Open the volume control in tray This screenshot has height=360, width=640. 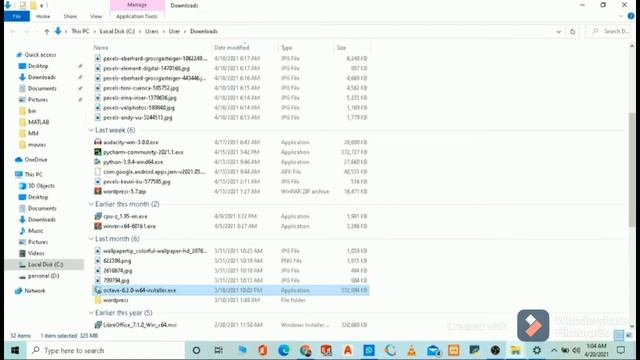pos(576,351)
